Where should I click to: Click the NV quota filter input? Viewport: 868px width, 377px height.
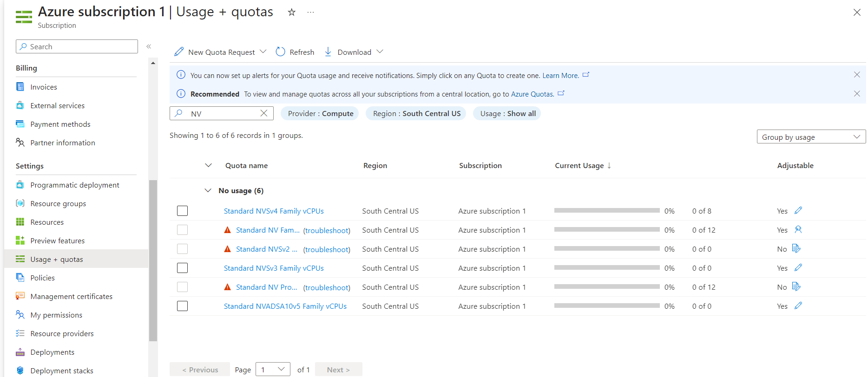coord(222,113)
